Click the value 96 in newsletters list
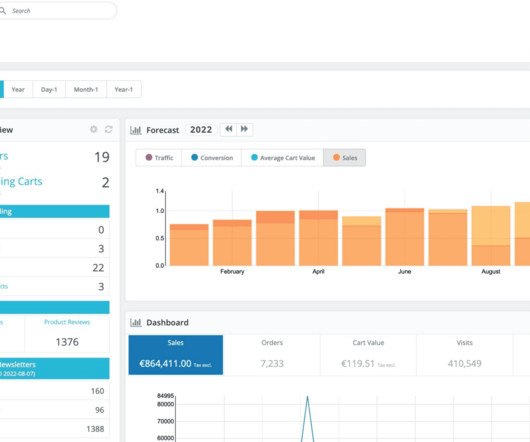530x442 pixels. point(100,410)
